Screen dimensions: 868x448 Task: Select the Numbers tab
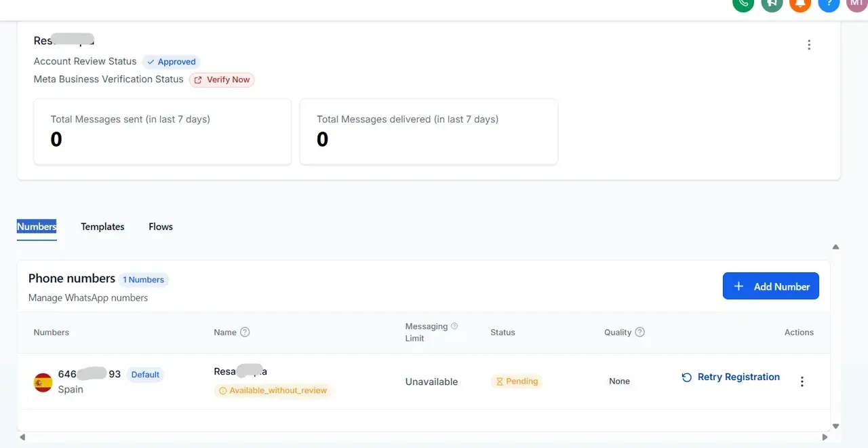coord(37,227)
